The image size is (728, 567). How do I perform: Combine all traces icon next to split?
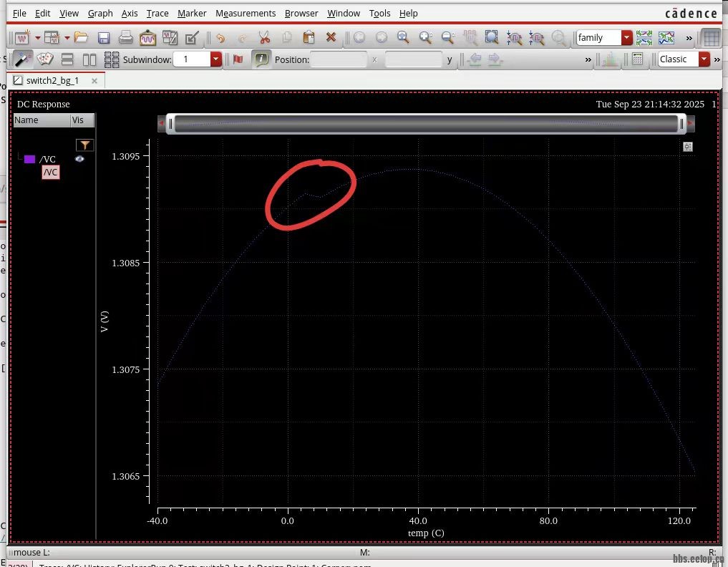[x=666, y=38]
